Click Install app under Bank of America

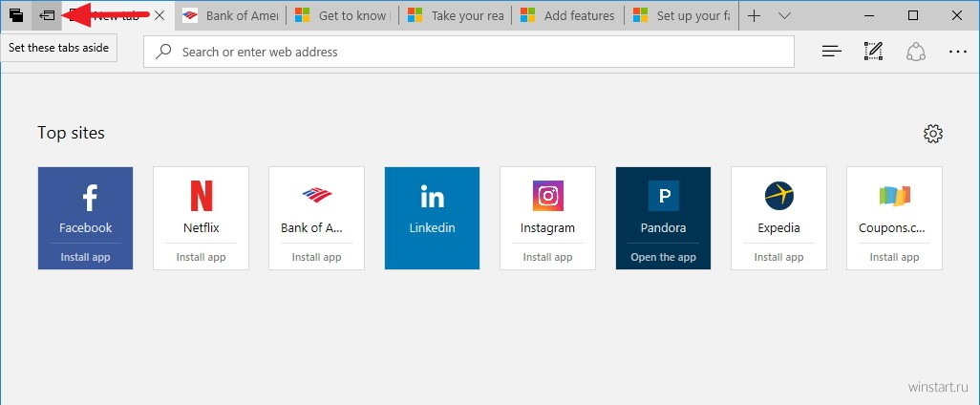pos(317,257)
